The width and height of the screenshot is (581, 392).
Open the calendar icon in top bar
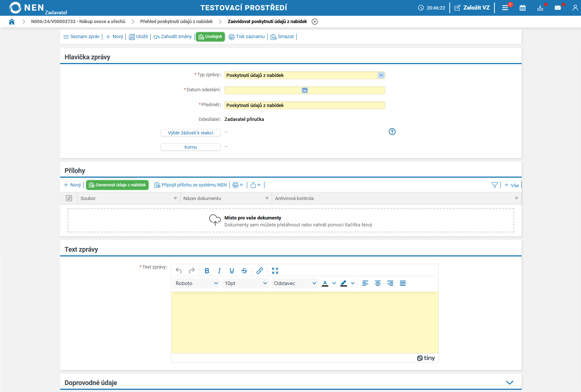523,8
